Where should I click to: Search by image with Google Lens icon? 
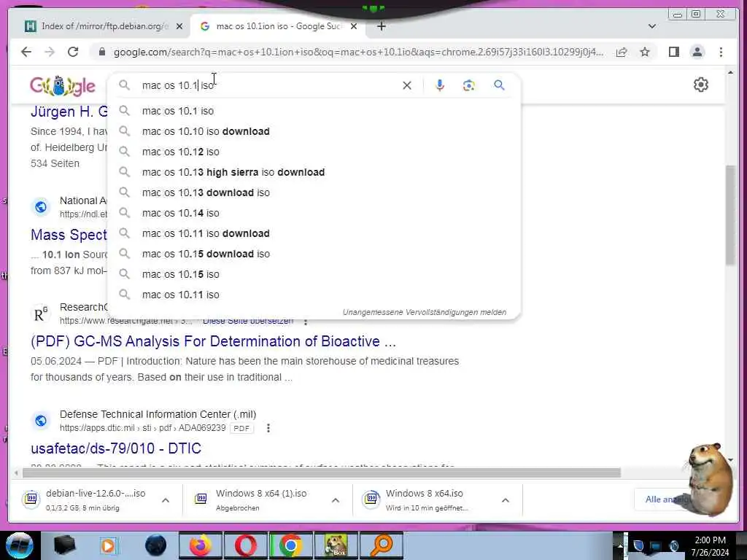[469, 85]
